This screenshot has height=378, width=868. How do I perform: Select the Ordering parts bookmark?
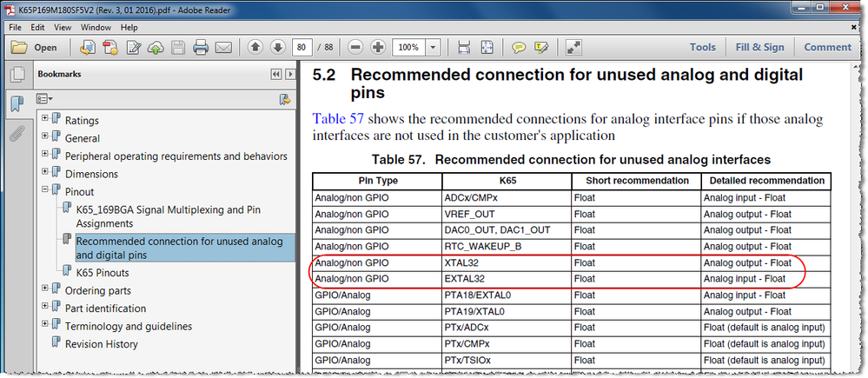click(98, 290)
